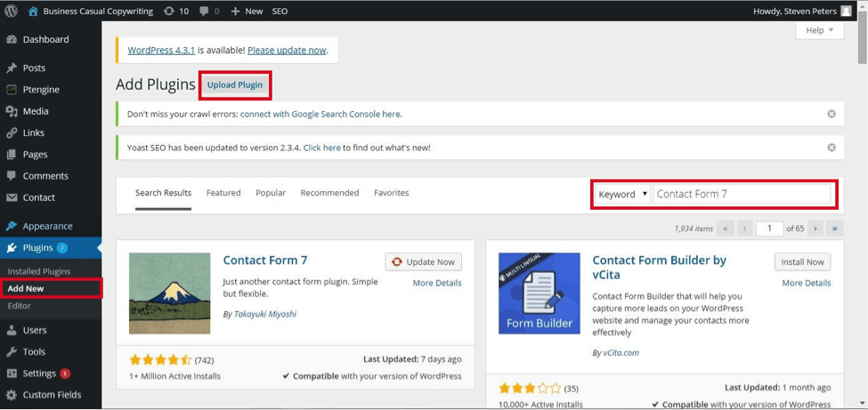
Task: Click Howdy, Steven Peters account menu
Action: 802,11
